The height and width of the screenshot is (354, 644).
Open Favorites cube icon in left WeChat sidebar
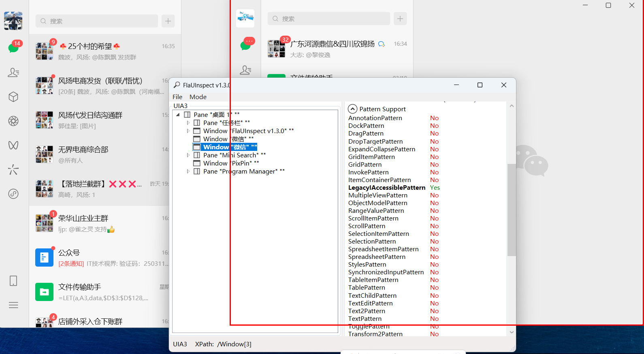click(13, 97)
